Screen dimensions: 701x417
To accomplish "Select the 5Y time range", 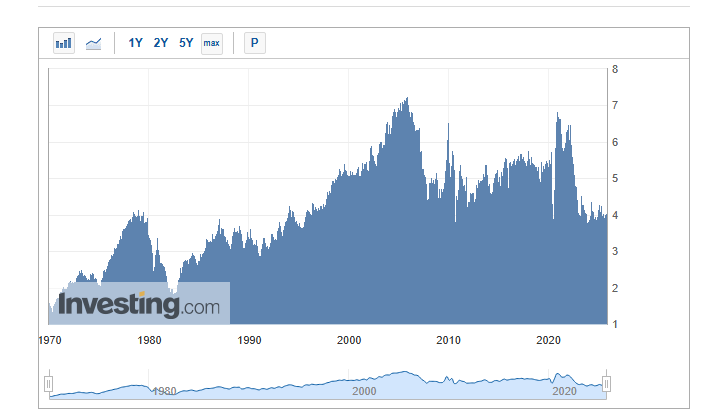I will pyautogui.click(x=186, y=43).
